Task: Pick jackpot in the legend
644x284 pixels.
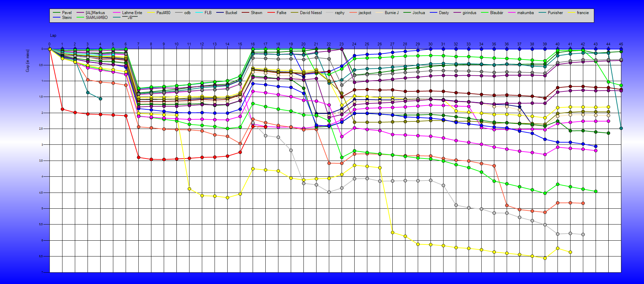Action: 365,13
